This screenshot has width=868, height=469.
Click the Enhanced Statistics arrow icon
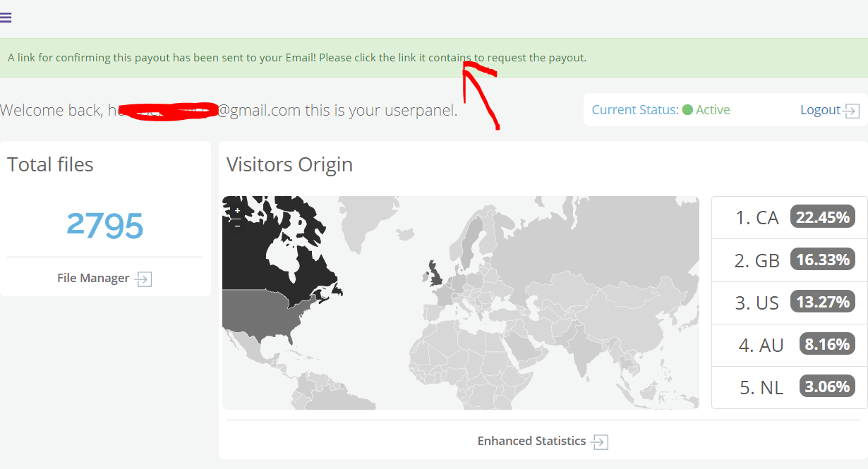(x=600, y=442)
